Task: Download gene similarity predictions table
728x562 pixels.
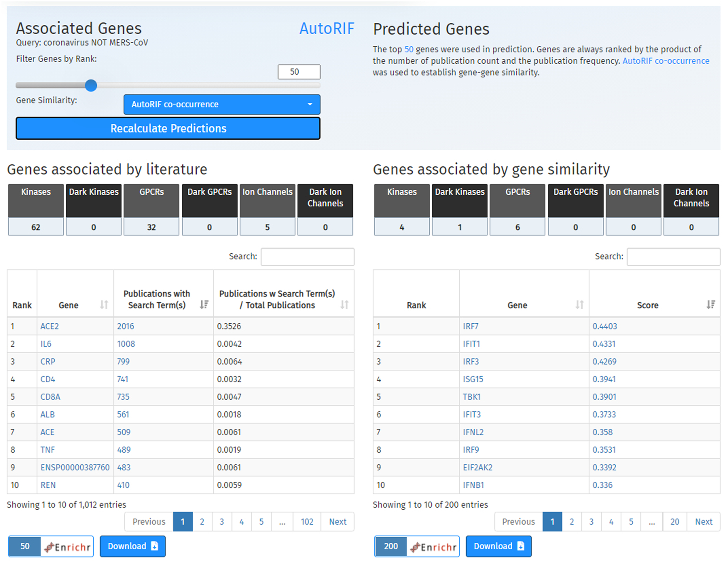Action: (x=499, y=546)
